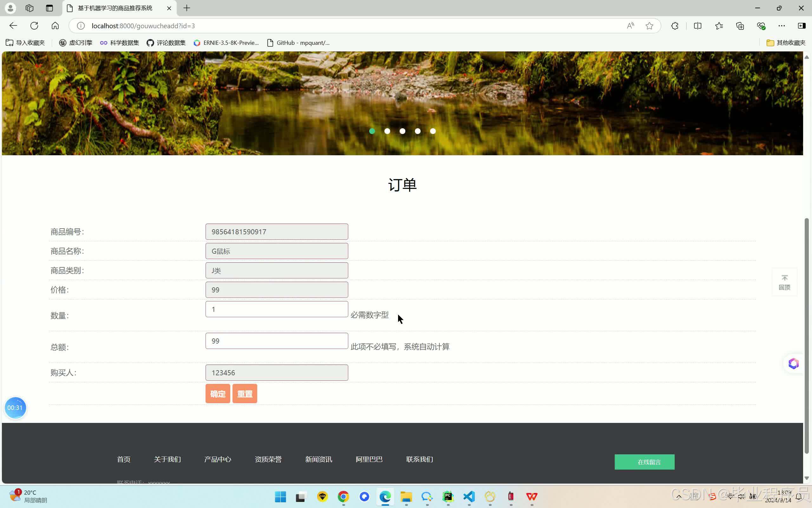Click the browser Back arrow
Screen dimensions: 812x508
13,26
